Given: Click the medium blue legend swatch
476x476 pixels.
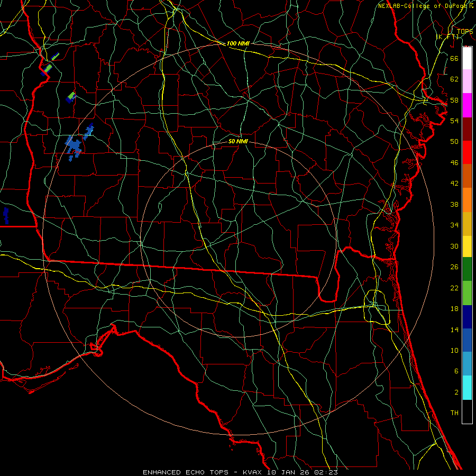Looking at the screenshot, I should [467, 340].
